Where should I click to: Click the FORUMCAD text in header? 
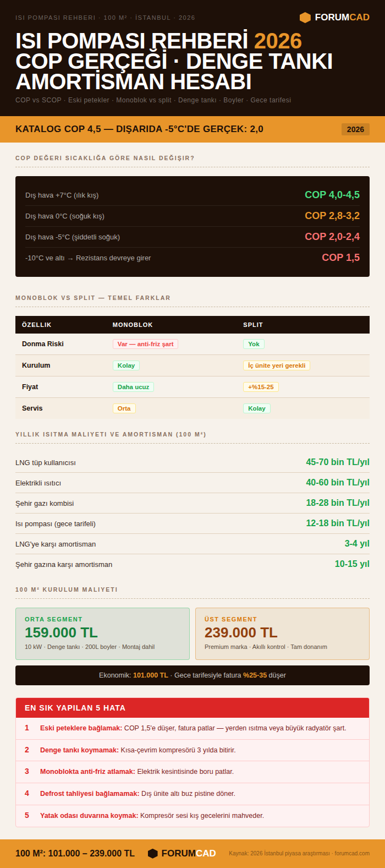pos(342,18)
